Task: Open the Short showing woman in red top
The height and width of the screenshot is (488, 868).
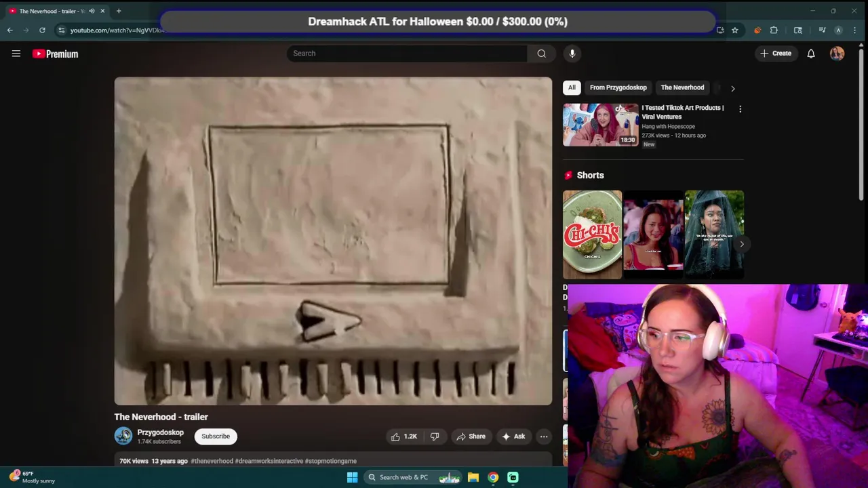Action: click(x=653, y=235)
